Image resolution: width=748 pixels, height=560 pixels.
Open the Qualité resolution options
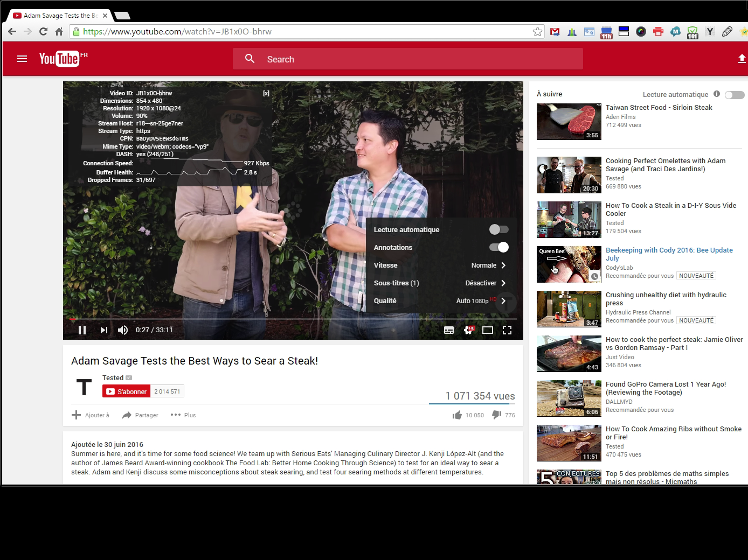440,301
